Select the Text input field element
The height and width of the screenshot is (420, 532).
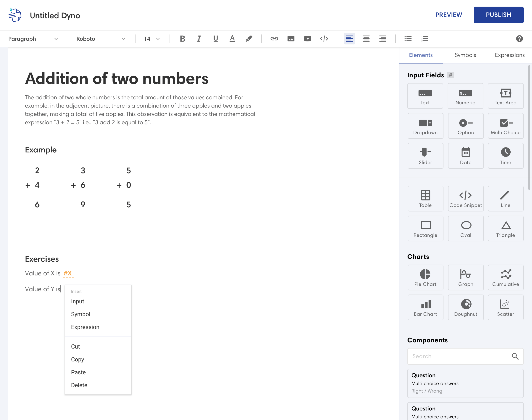tap(425, 96)
